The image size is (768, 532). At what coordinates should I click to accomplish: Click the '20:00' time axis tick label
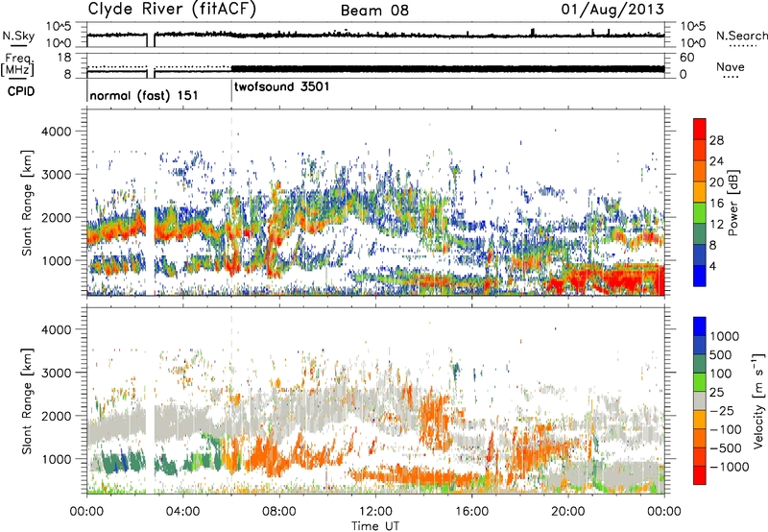[568, 511]
